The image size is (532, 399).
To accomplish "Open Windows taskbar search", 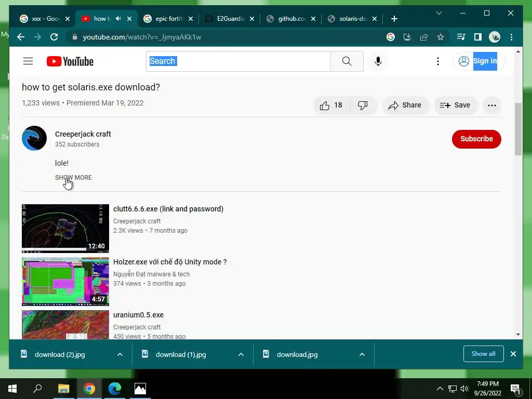I will (37, 389).
